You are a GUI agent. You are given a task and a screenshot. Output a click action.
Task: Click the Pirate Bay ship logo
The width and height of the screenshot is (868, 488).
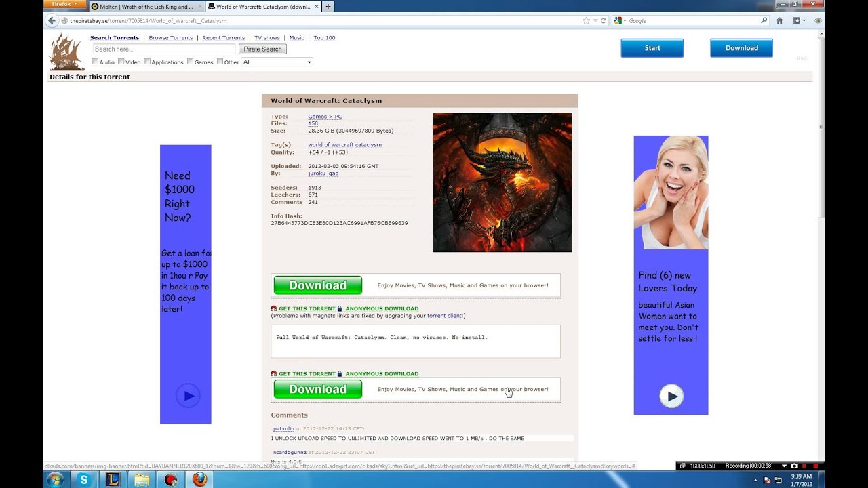(x=66, y=52)
